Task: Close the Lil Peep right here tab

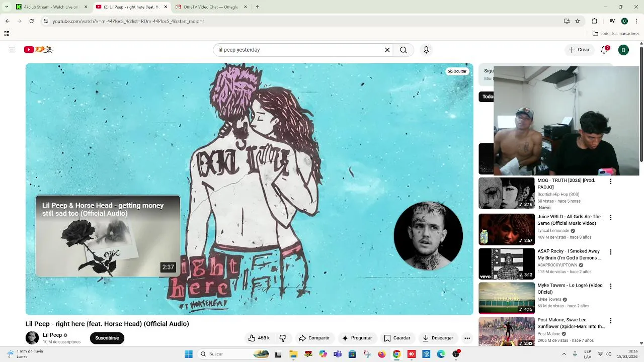Action: tap(166, 7)
